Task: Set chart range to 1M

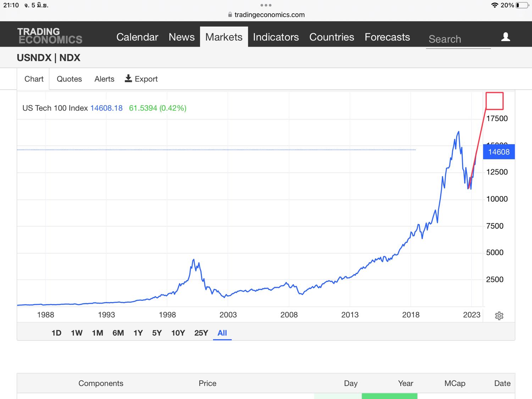Action: 98,333
